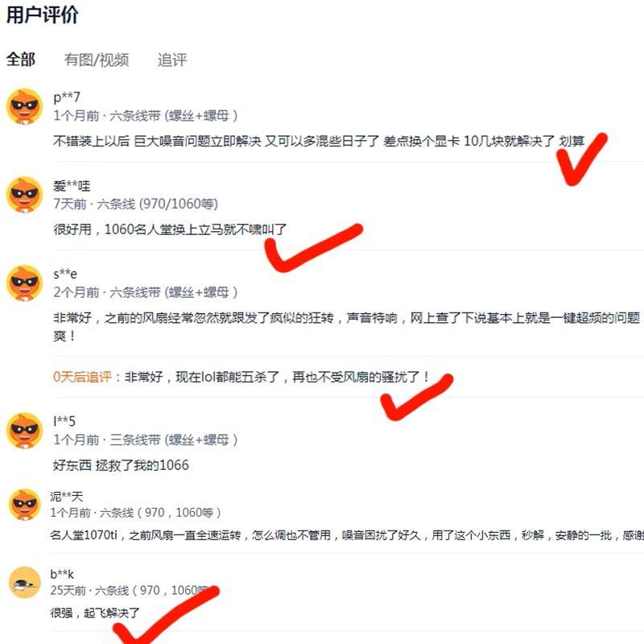Click the username 泥**天

pos(67,497)
